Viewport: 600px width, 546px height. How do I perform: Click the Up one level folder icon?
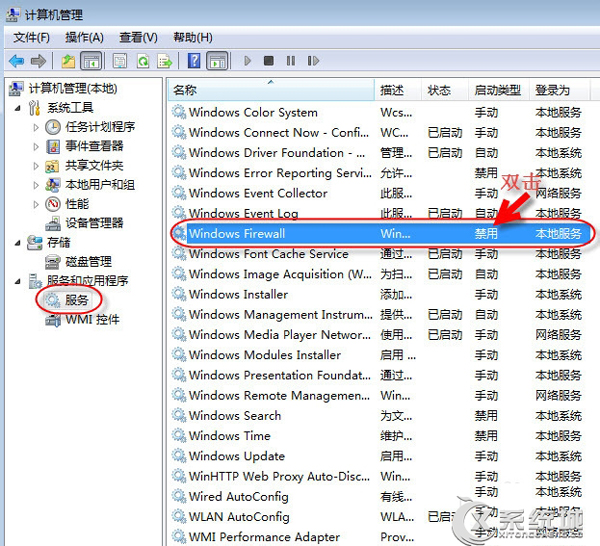(68, 61)
